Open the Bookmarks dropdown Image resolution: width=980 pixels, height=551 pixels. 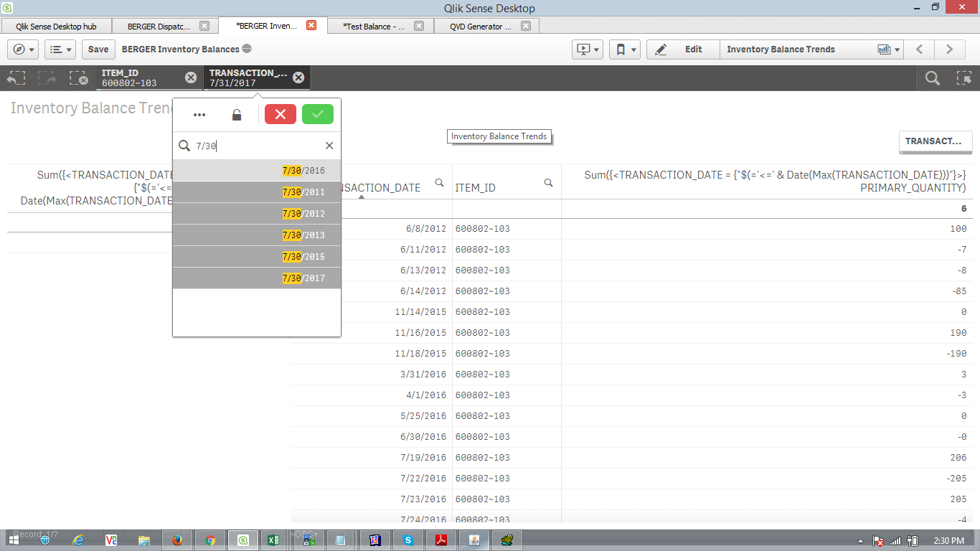click(x=625, y=50)
